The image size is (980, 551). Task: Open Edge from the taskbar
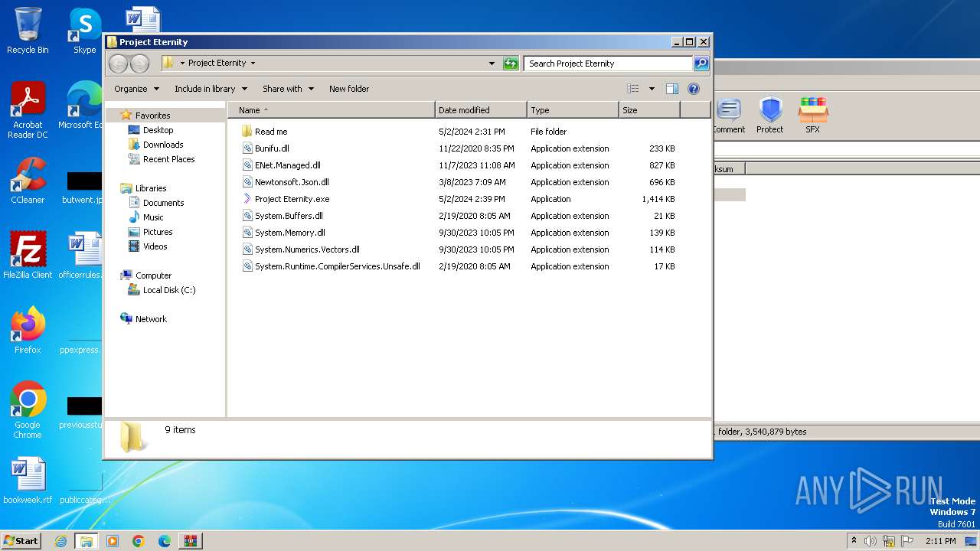click(165, 541)
